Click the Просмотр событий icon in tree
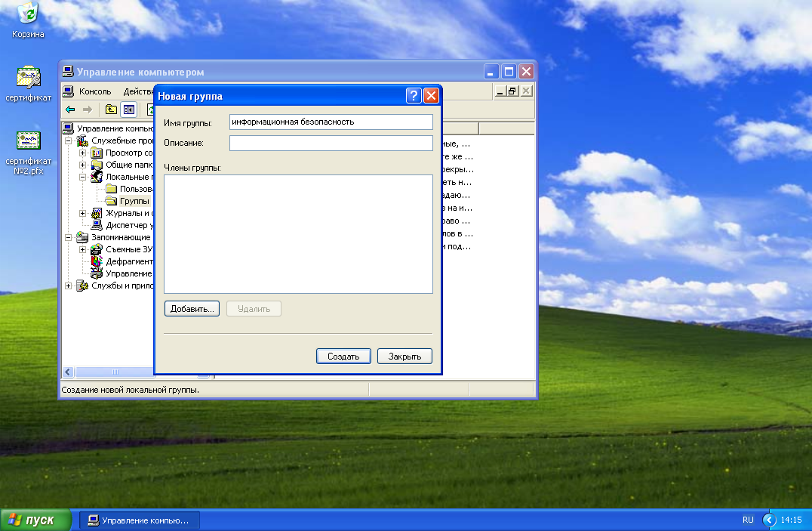The height and width of the screenshot is (531, 812). point(97,153)
